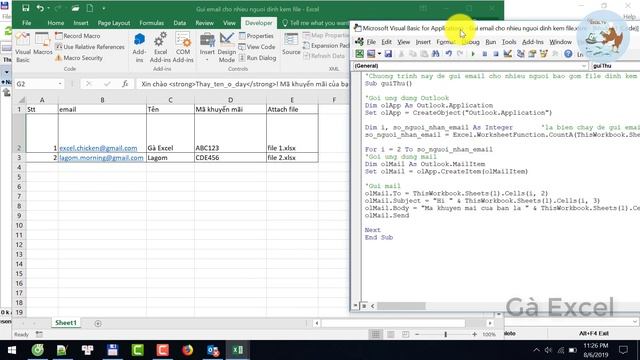Click the Select All corner of worksheet

point(21,100)
